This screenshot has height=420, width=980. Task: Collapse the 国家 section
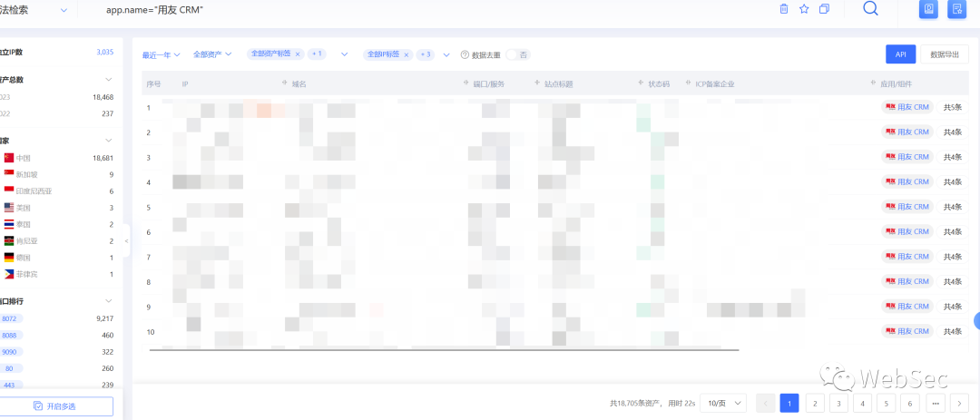[109, 140]
